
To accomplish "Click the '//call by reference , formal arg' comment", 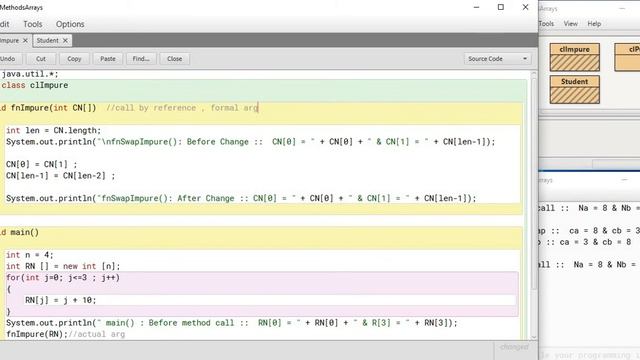I will [182, 108].
